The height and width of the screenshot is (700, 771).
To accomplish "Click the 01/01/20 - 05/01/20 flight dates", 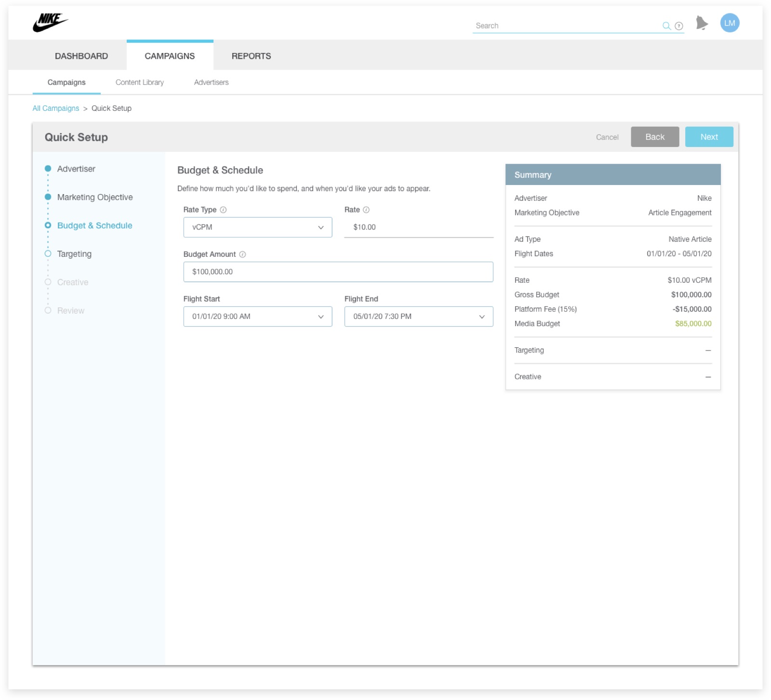I will pyautogui.click(x=679, y=254).
